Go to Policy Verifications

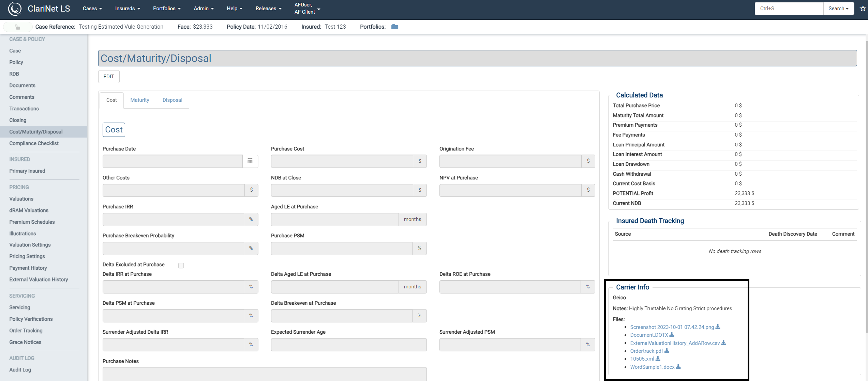coord(31,319)
